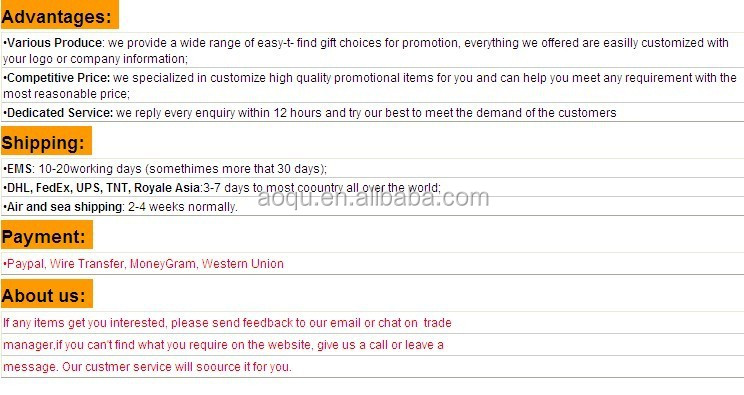Click the '2-4 weeks normally' text
Viewport: 744px width, 395px height.
[x=183, y=207]
